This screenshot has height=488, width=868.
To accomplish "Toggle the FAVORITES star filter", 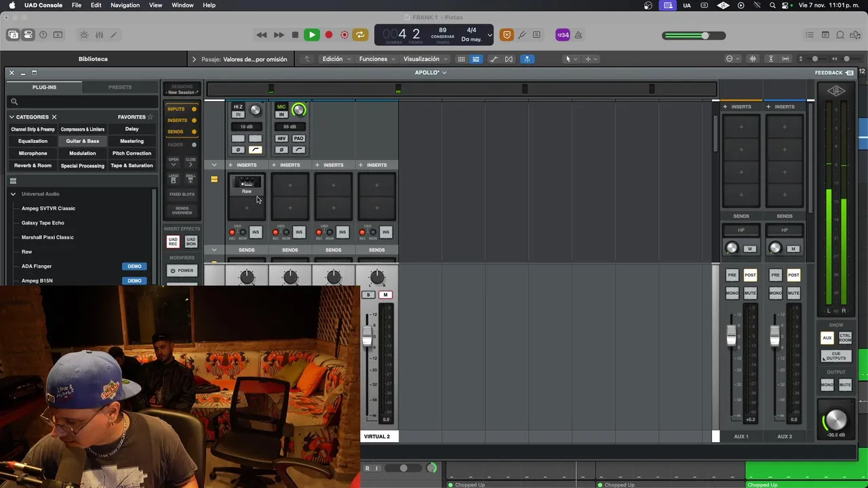I will coord(150,117).
